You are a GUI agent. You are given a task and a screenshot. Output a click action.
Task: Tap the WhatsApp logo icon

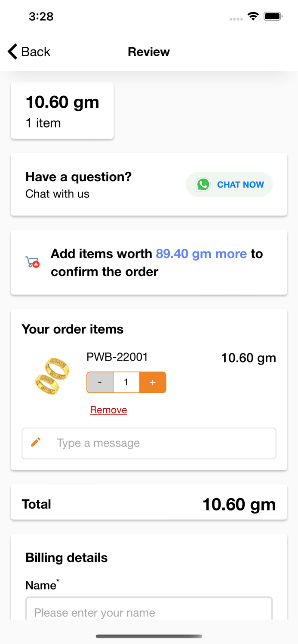point(203,185)
